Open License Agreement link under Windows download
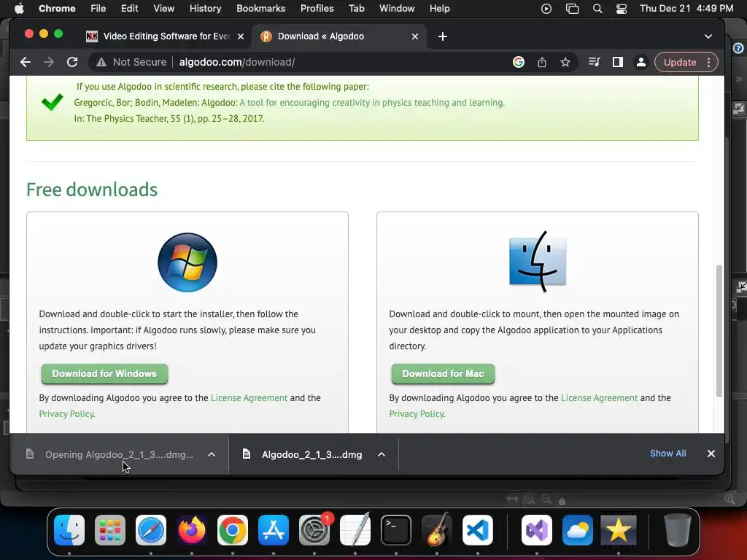 point(249,397)
